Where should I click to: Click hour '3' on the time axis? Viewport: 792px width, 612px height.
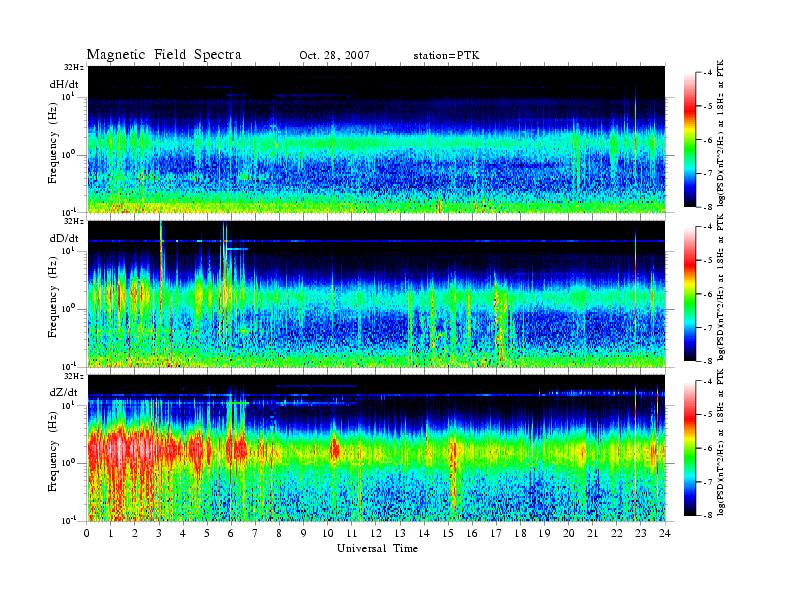(x=159, y=533)
